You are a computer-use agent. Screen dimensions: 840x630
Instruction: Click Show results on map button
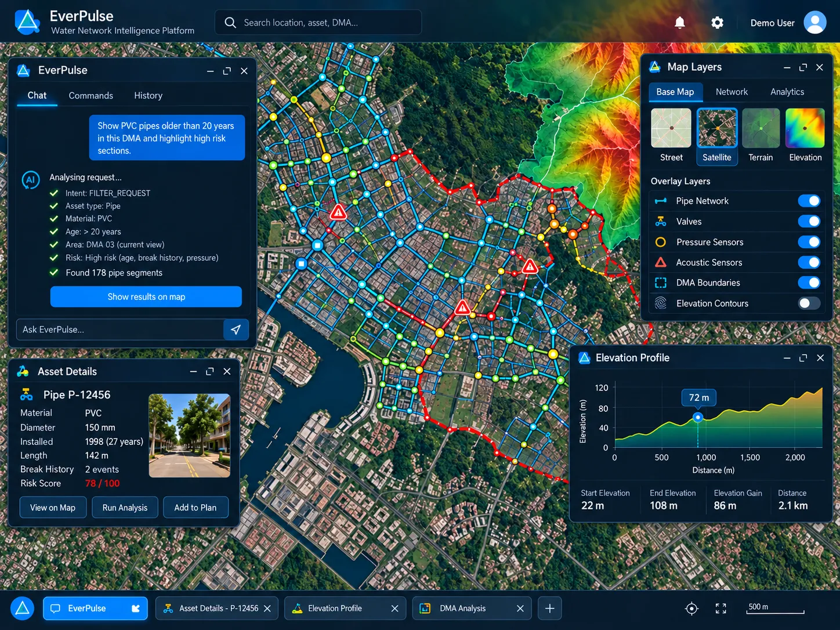[x=146, y=296]
